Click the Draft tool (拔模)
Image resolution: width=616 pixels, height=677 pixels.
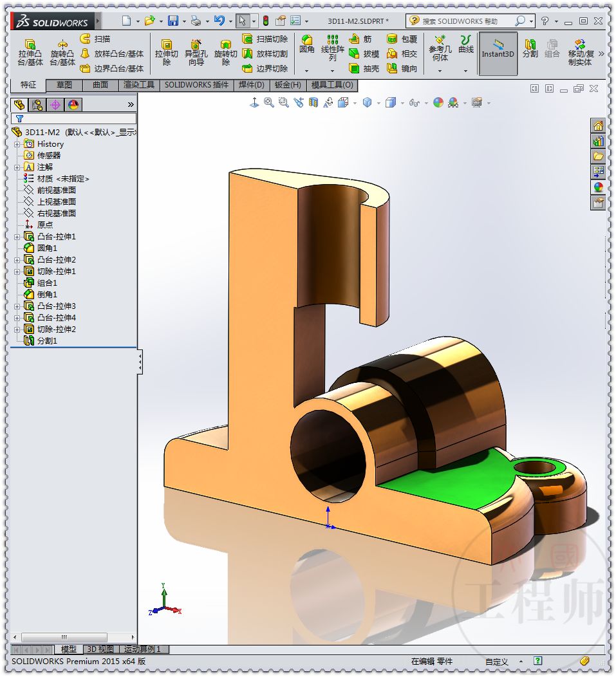[x=364, y=53]
